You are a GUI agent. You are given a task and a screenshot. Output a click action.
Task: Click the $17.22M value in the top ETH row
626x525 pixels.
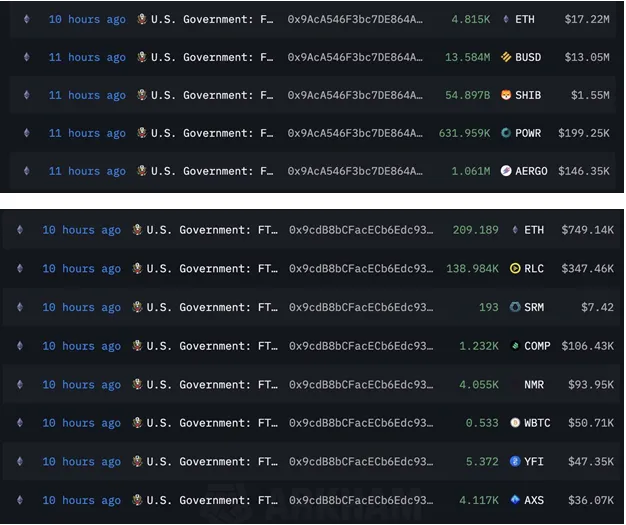pyautogui.click(x=586, y=19)
